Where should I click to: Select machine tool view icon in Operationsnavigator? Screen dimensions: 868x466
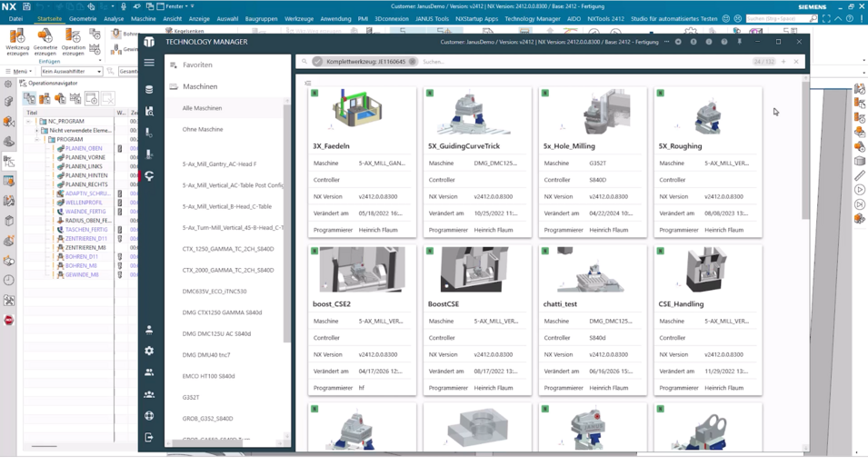pyautogui.click(x=45, y=98)
